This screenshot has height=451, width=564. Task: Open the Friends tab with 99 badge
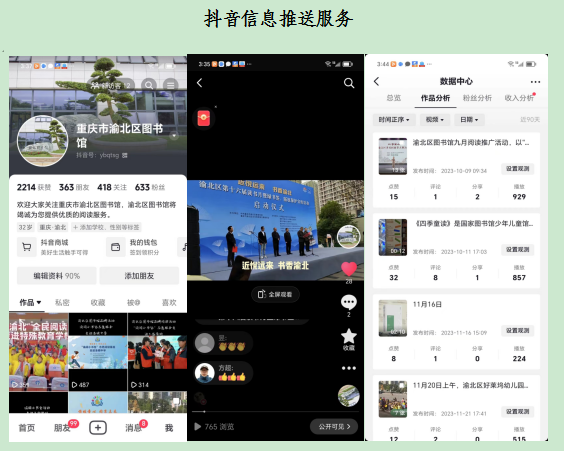[x=62, y=428]
